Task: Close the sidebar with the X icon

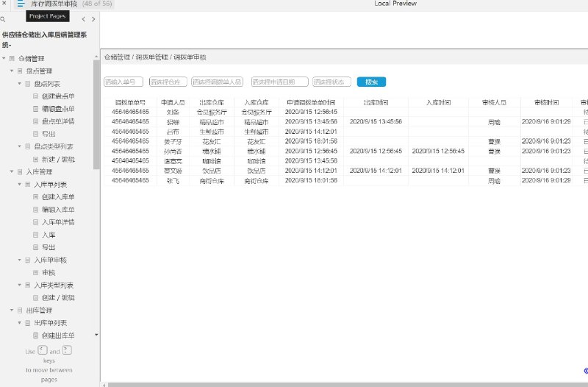Action: 4,4
